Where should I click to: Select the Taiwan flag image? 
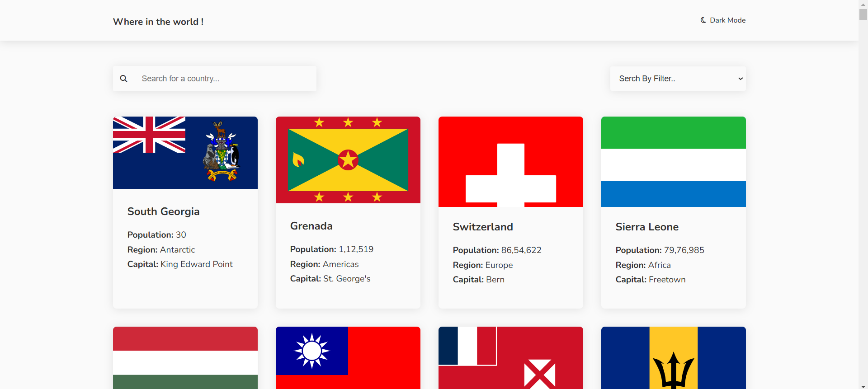[348, 357]
